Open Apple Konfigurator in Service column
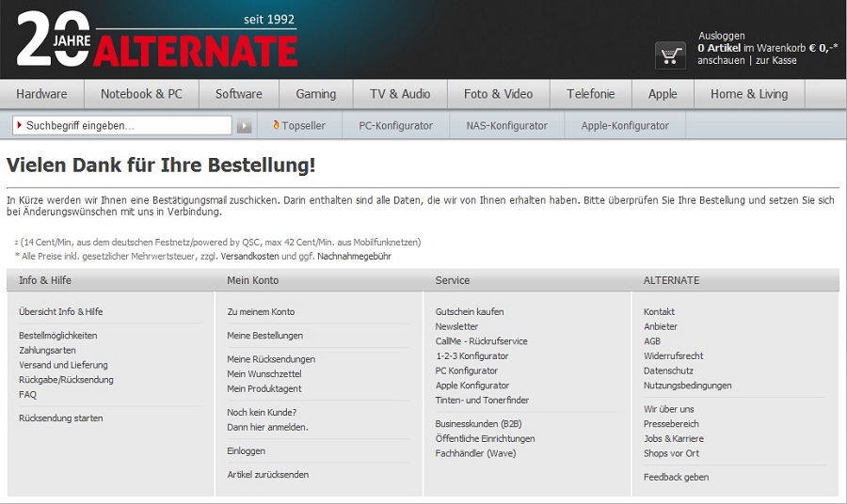The image size is (847, 504). (x=472, y=386)
